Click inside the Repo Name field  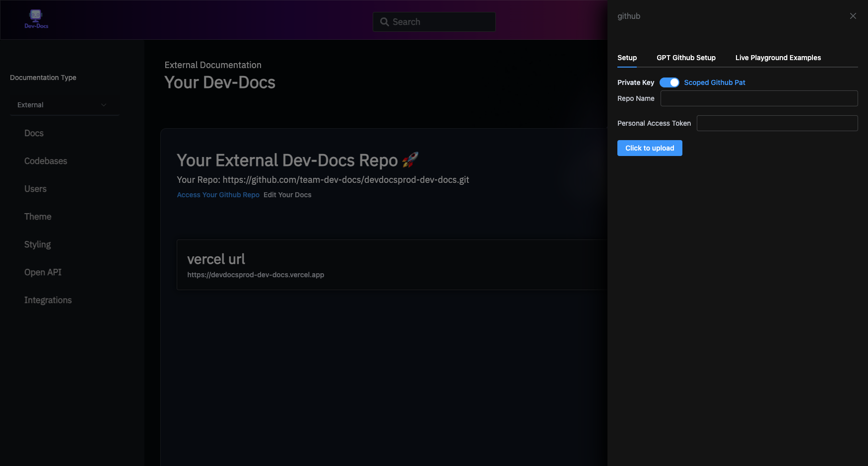759,98
